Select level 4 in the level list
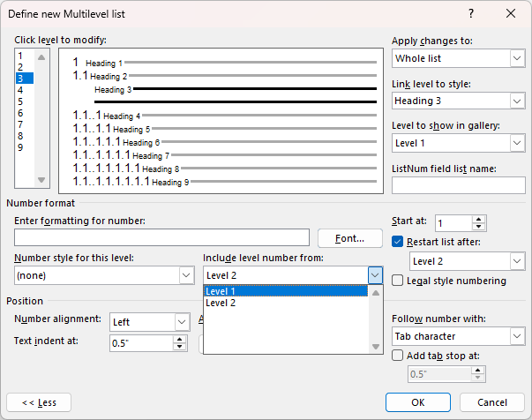 coord(24,90)
